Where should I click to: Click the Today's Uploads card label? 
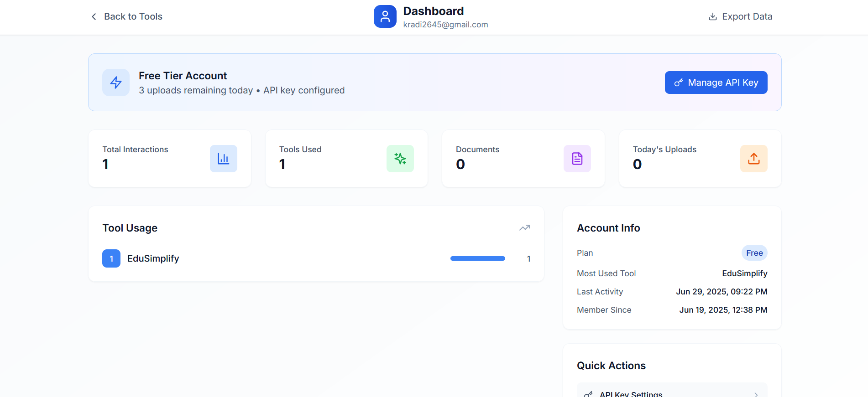coord(664,150)
